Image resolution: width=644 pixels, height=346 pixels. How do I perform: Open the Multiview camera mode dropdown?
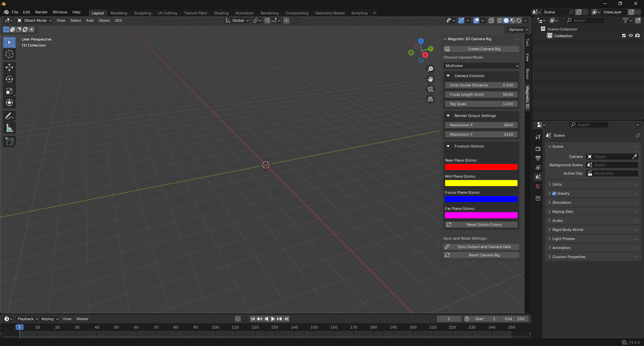coord(481,66)
